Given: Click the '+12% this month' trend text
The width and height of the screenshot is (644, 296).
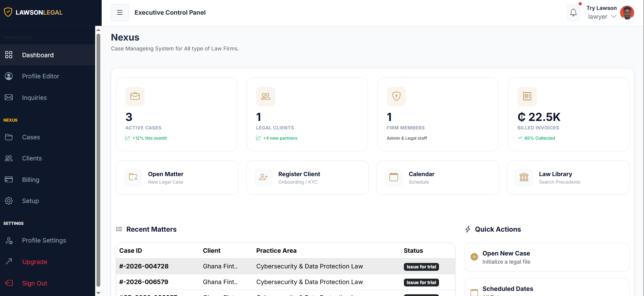Looking at the screenshot, I should (x=150, y=138).
